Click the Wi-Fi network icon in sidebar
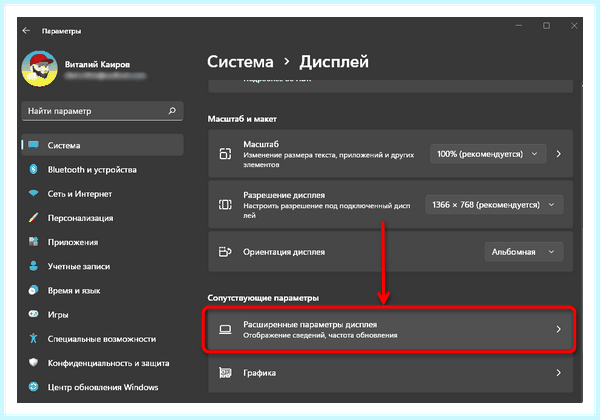Image resolution: width=600 pixels, height=420 pixels. (33, 193)
